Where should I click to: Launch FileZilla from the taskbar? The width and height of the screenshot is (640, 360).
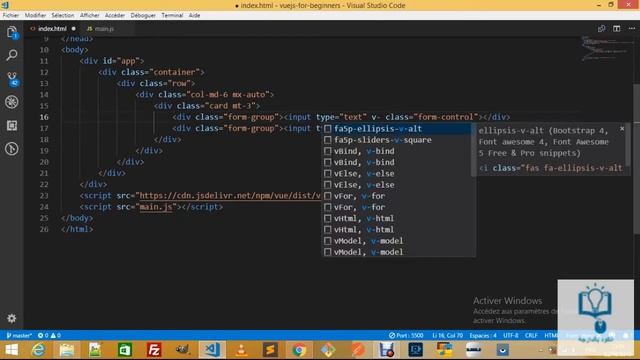coord(154,350)
